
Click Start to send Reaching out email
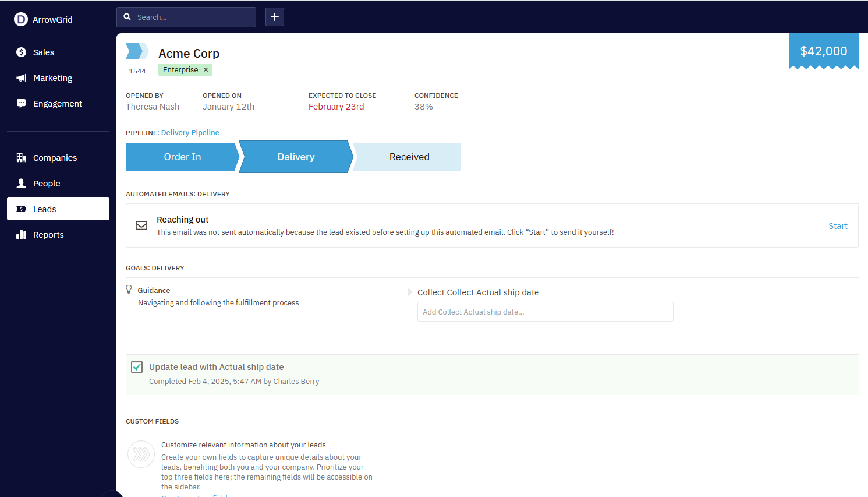(x=838, y=226)
